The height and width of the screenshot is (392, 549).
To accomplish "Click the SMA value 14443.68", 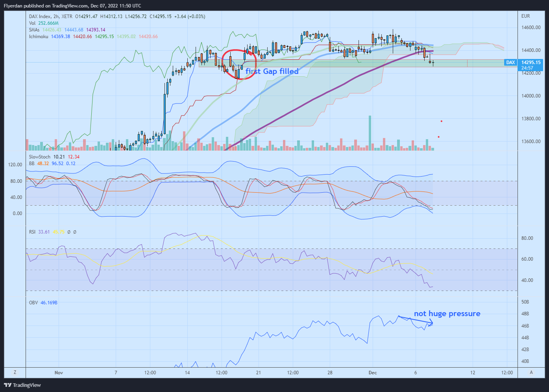I will point(74,30).
